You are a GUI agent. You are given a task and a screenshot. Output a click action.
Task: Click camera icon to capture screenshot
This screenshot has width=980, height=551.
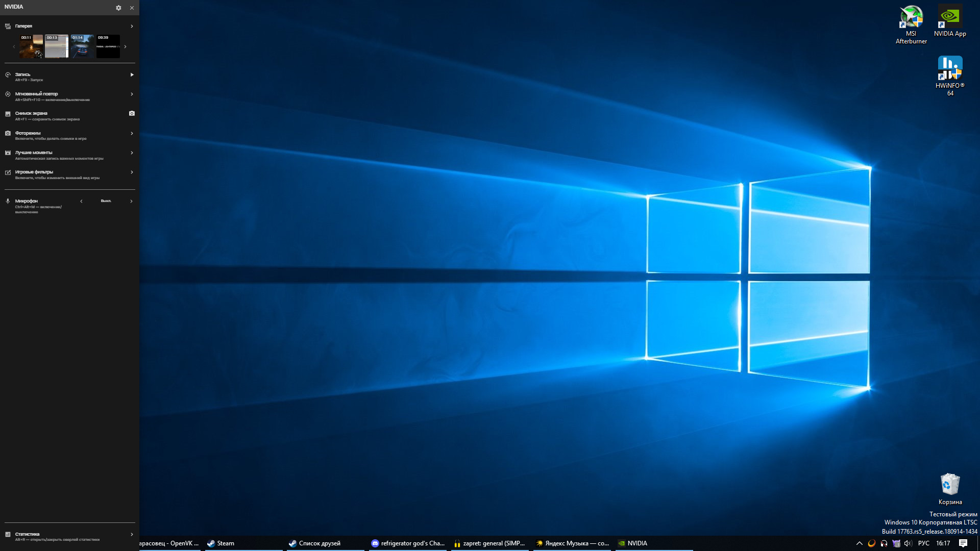pos(132,113)
